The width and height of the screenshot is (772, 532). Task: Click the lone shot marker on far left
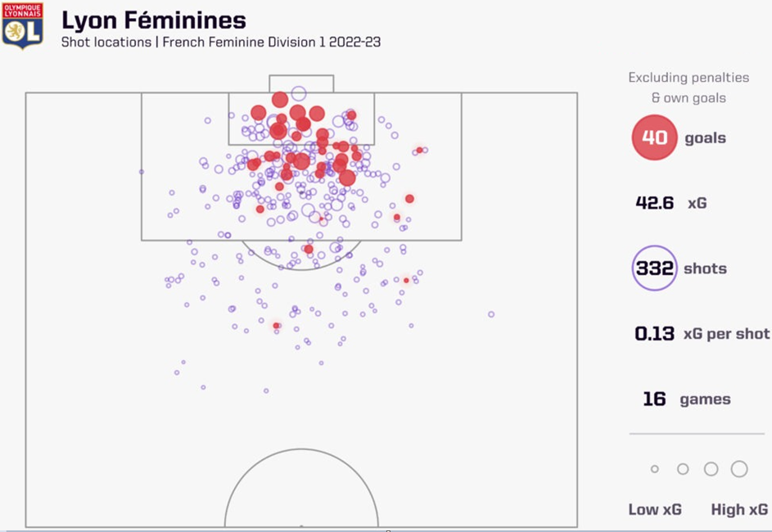tap(142, 172)
